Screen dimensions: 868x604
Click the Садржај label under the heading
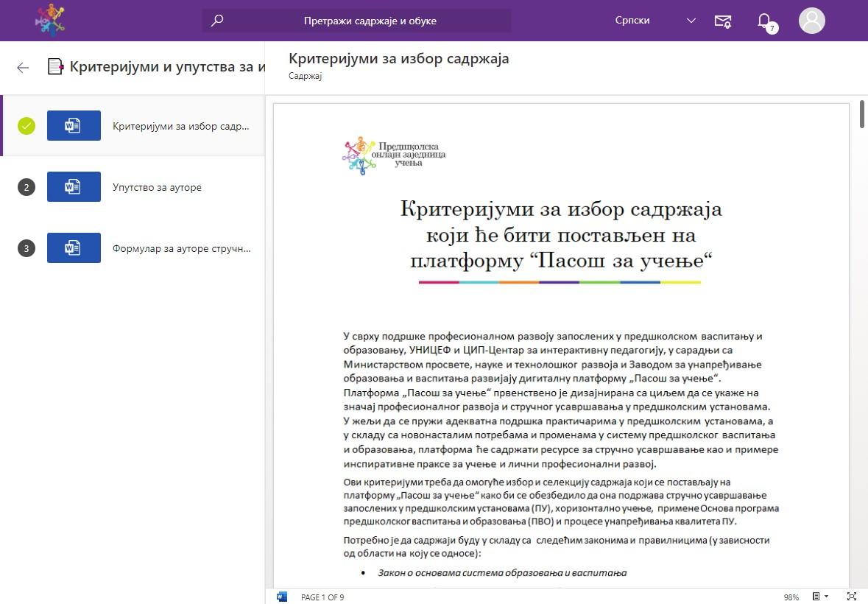pos(305,76)
